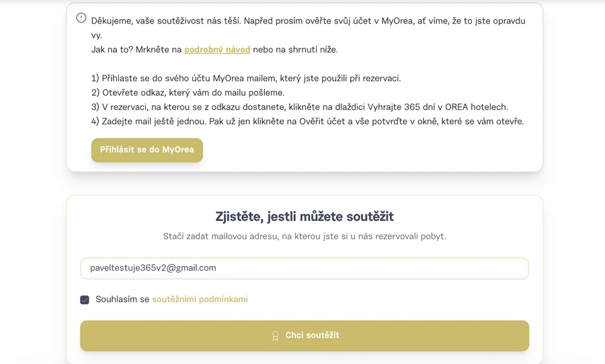The height and width of the screenshot is (364, 605).
Task: Open the "soutěžními podmínkami" link
Action: [x=200, y=300]
